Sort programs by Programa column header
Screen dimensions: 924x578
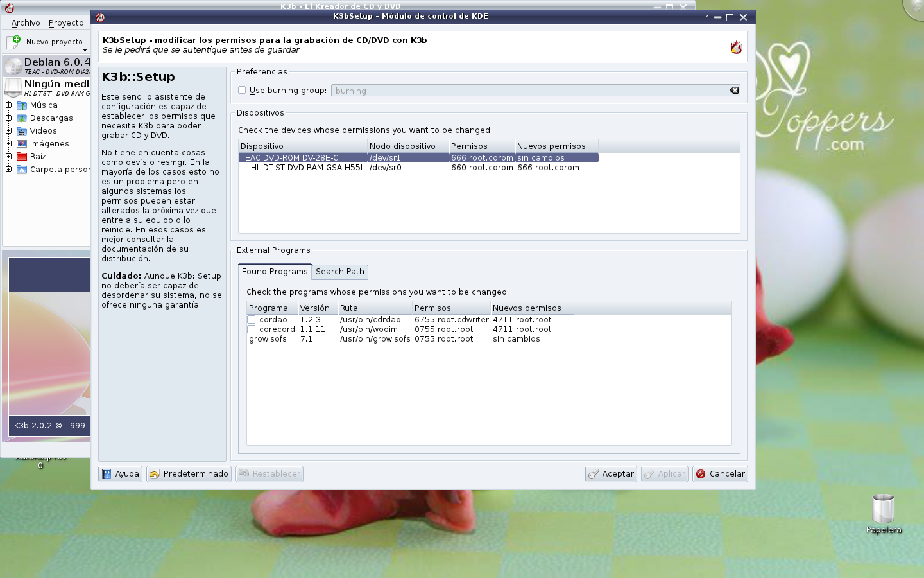coord(272,308)
